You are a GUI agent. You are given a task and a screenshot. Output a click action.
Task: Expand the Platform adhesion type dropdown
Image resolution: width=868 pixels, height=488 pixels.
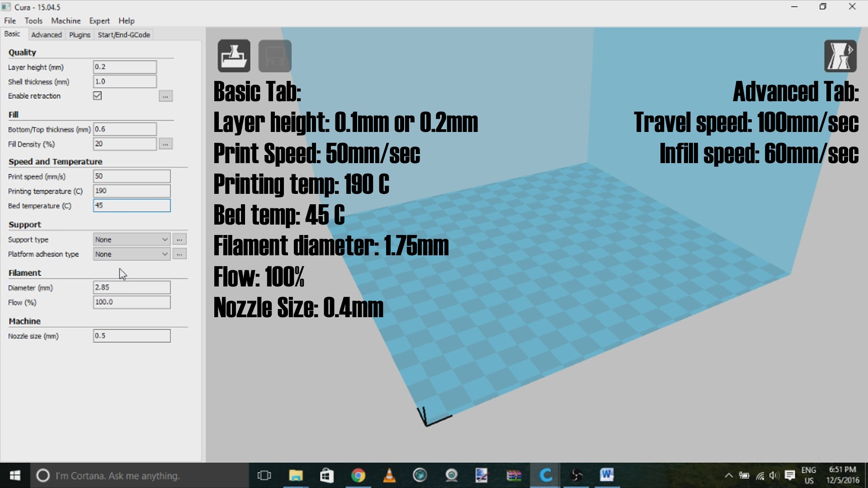click(x=132, y=254)
